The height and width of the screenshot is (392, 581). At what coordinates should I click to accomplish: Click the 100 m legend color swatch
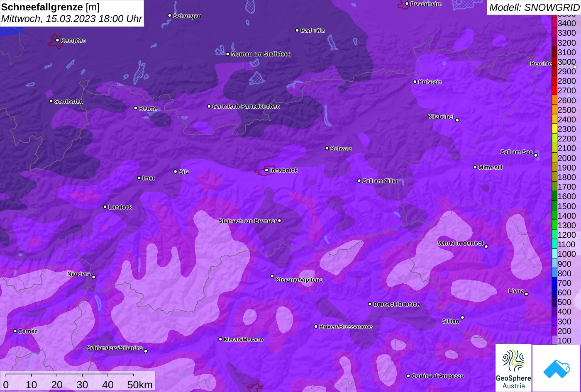(x=554, y=341)
